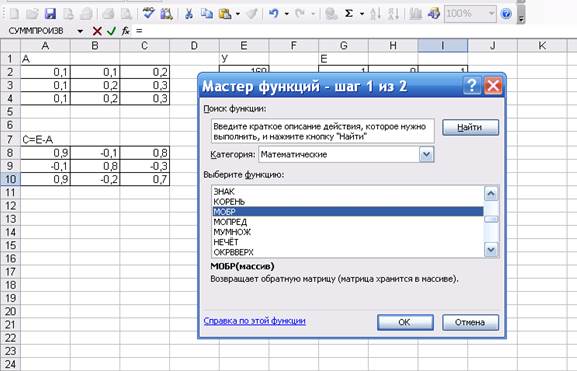This screenshot has width=577, height=371.
Task: Click the New workbook icon
Action: (14, 14)
